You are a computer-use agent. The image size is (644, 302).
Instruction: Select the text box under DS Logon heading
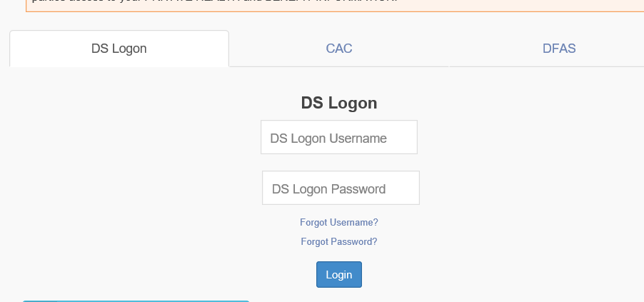pyautogui.click(x=338, y=138)
